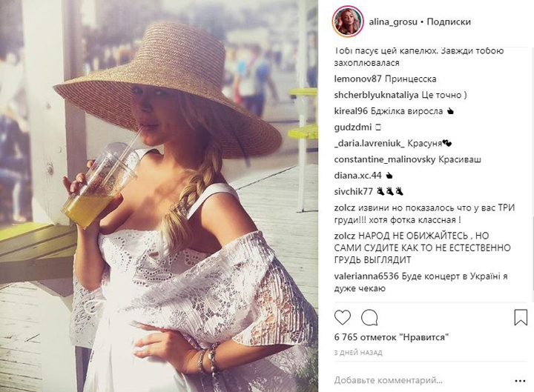
Task: Open diana.xc.44 user profile
Action: pyautogui.click(x=358, y=176)
